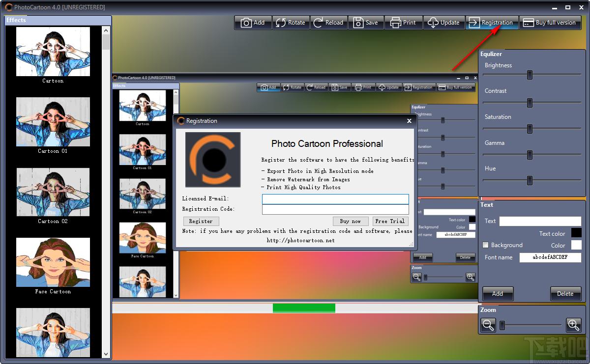
Task: Click the Effects panel header
Action: [x=58, y=20]
